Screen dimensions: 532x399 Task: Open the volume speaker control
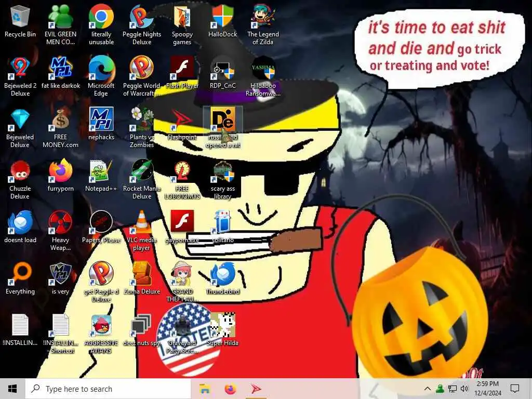(x=464, y=389)
